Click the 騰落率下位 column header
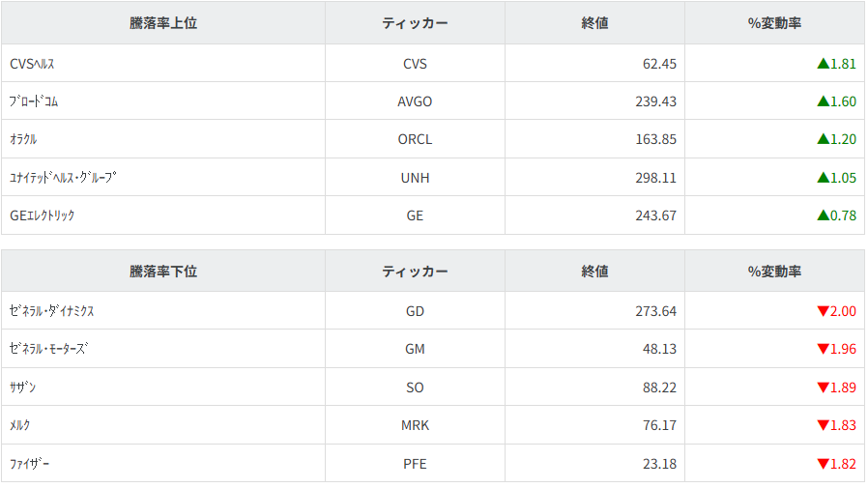Image resolution: width=868 pixels, height=488 pixels. point(162,272)
